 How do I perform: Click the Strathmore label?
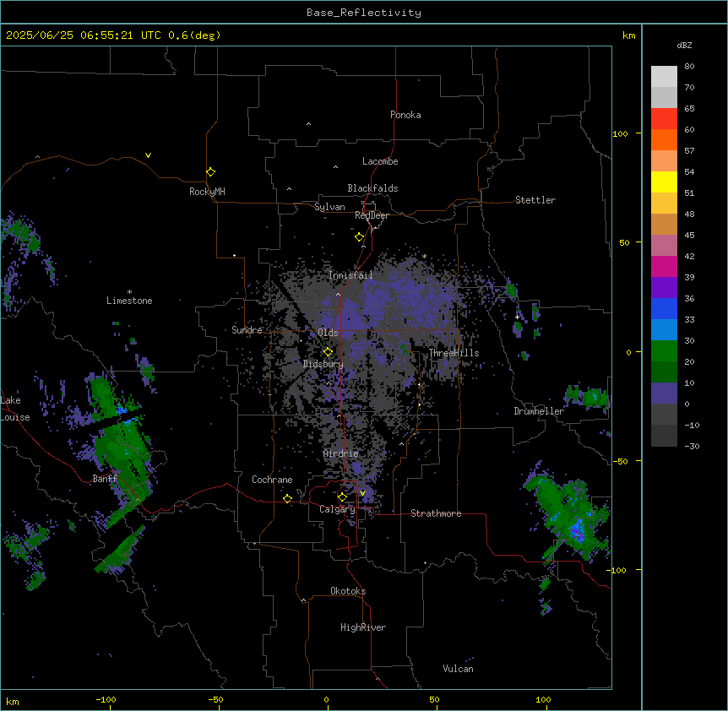click(x=436, y=513)
